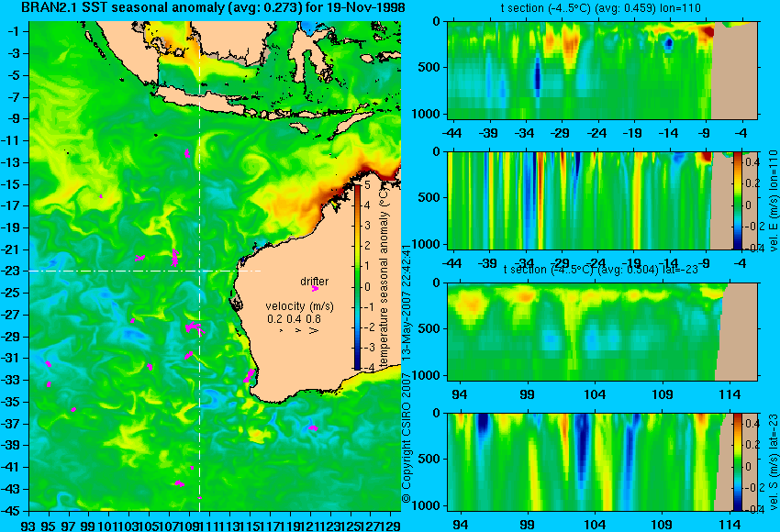Click the 'vel. S (m/s) lat=-23' vertical label
The width and height of the screenshot is (780, 532).
773,462
